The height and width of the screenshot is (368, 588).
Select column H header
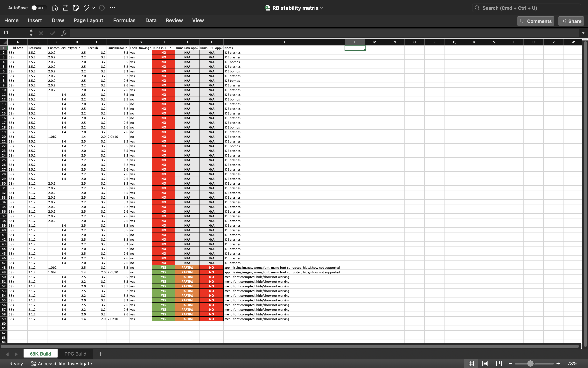[x=164, y=42]
